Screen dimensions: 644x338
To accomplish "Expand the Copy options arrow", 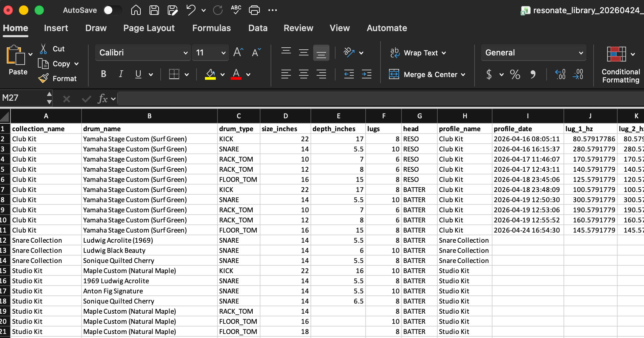I will tap(76, 64).
